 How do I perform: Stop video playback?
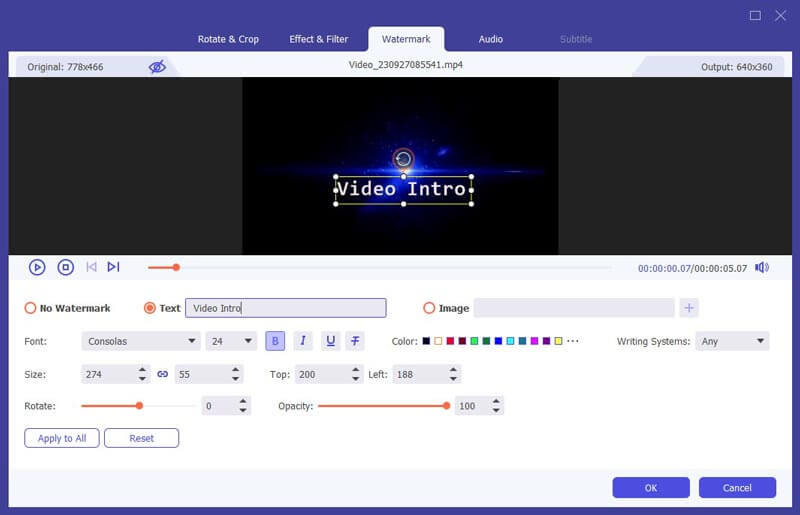[65, 267]
